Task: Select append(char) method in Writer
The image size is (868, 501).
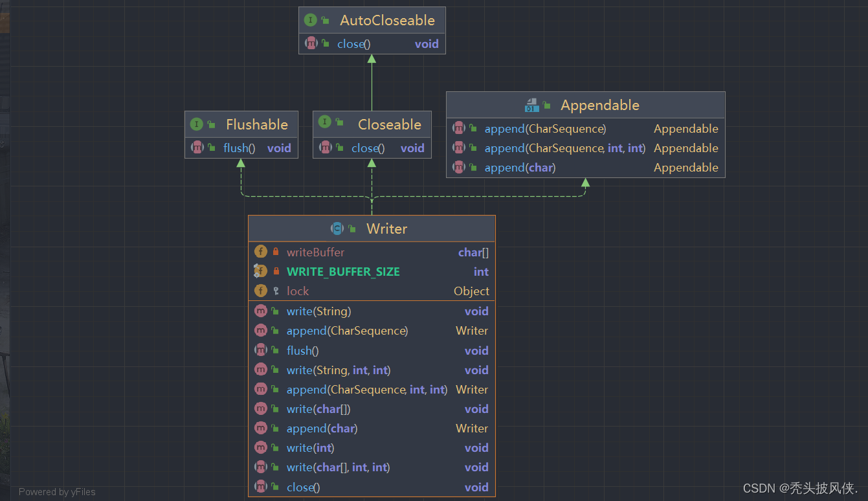Action: click(x=372, y=429)
